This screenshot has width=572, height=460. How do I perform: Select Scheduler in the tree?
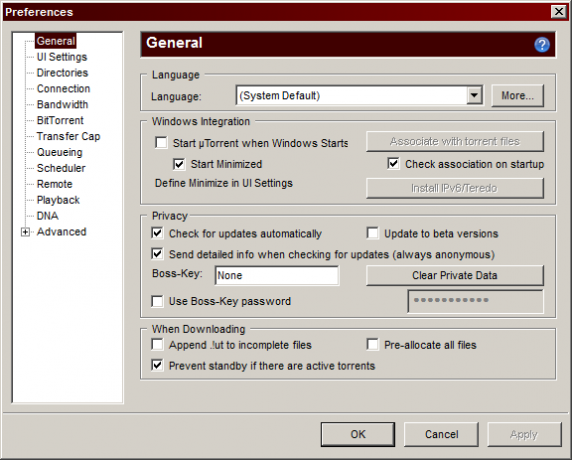[61, 168]
